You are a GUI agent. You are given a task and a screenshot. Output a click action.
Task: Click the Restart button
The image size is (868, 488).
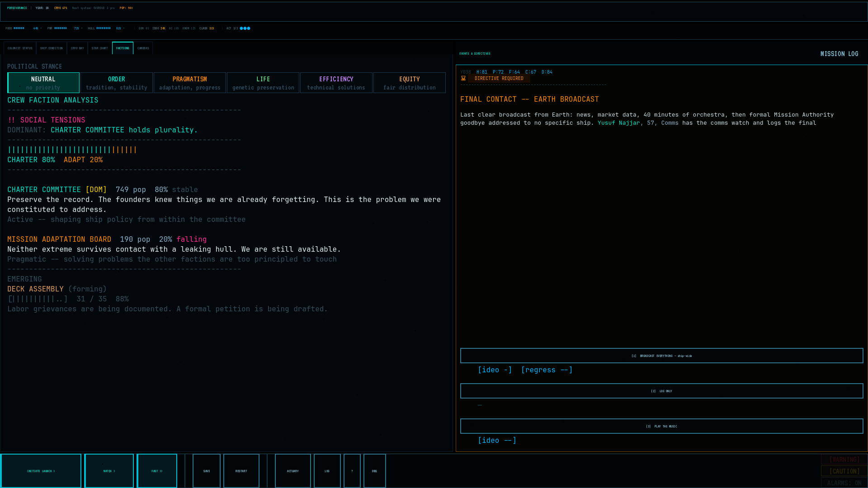(241, 471)
